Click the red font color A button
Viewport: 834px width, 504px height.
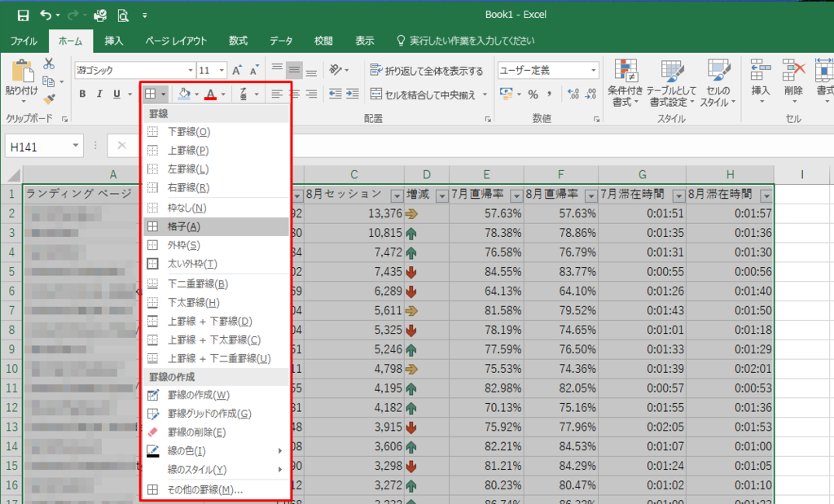(211, 94)
